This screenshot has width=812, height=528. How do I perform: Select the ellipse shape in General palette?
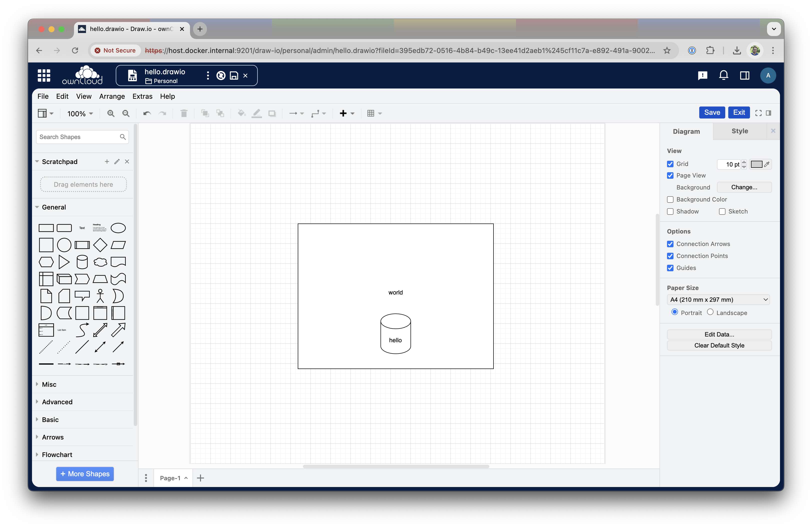118,228
